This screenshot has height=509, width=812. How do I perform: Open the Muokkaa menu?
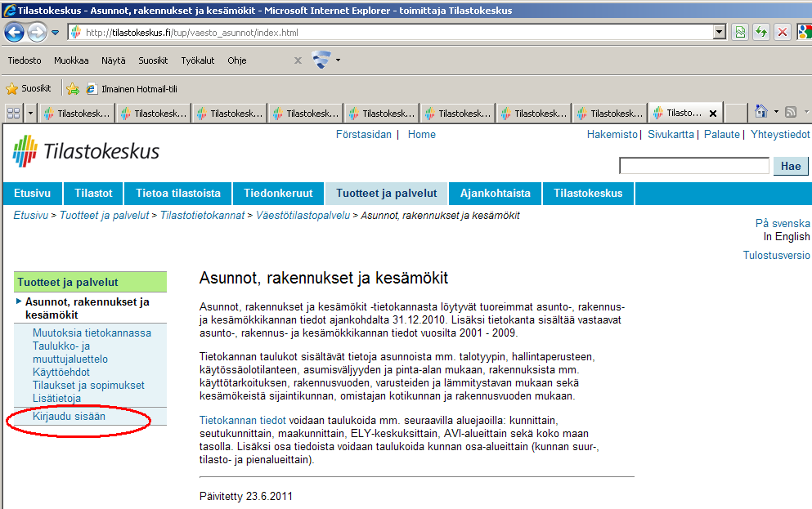pyautogui.click(x=71, y=60)
